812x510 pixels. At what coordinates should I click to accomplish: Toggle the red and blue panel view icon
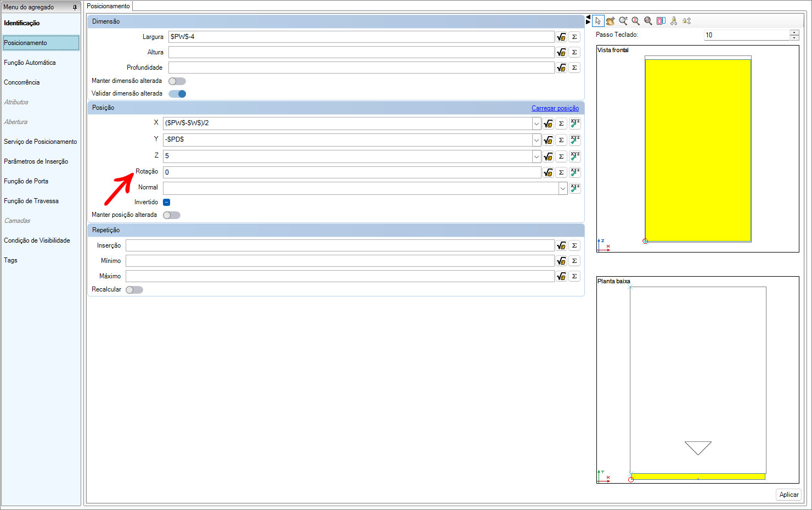pyautogui.click(x=661, y=21)
